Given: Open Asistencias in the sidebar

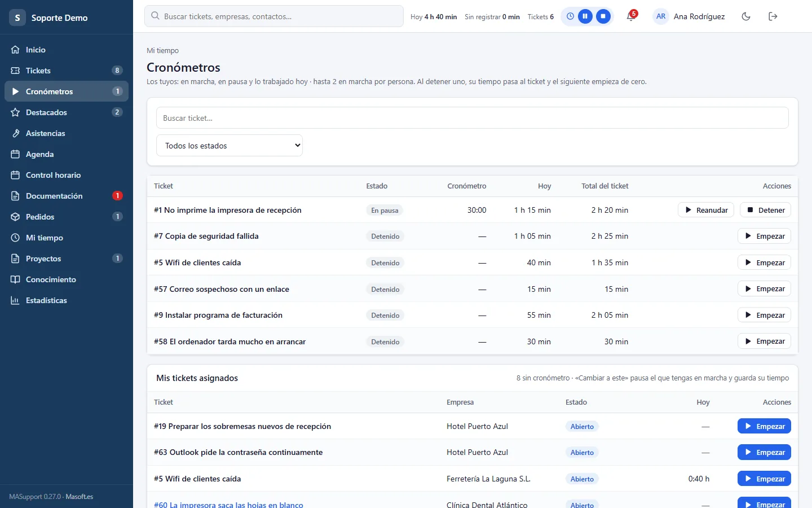Looking at the screenshot, I should 67,133.
